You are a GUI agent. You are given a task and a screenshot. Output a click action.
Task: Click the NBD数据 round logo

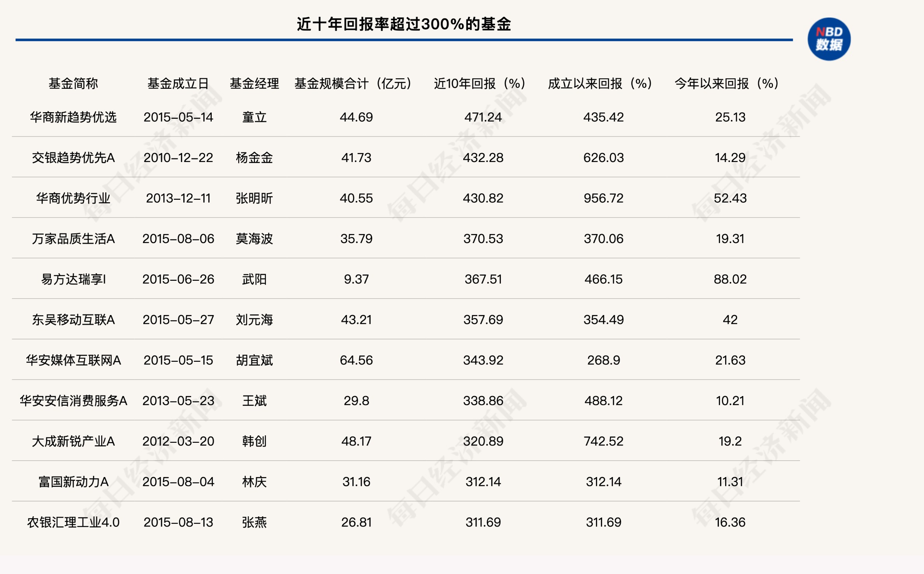[x=829, y=39]
